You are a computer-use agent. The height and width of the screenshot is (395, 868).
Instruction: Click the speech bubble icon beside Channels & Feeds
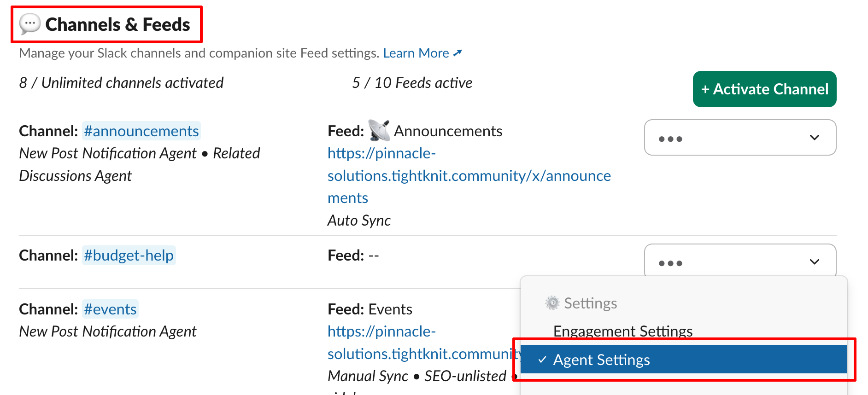point(29,25)
